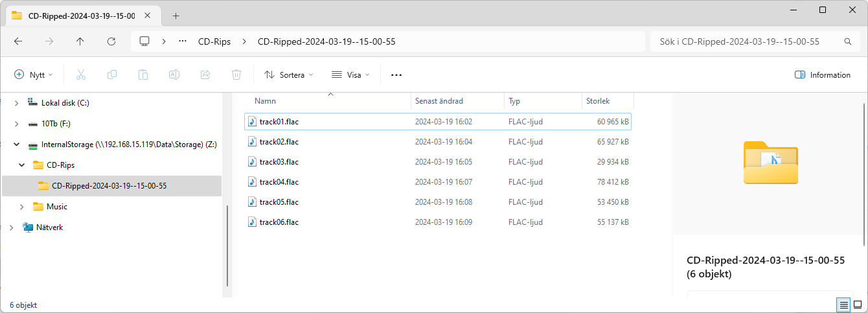The width and height of the screenshot is (868, 313).
Task: Click the Share icon
Action: [205, 75]
